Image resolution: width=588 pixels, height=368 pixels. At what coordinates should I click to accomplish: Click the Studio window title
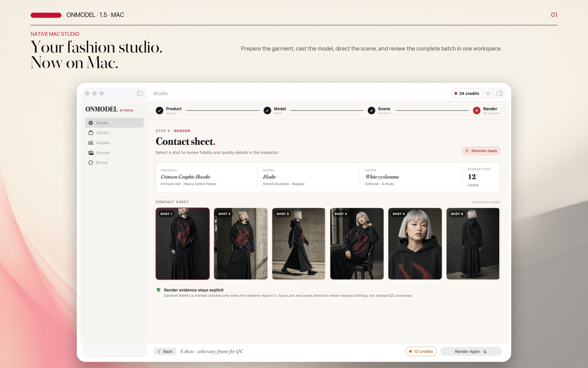[160, 93]
